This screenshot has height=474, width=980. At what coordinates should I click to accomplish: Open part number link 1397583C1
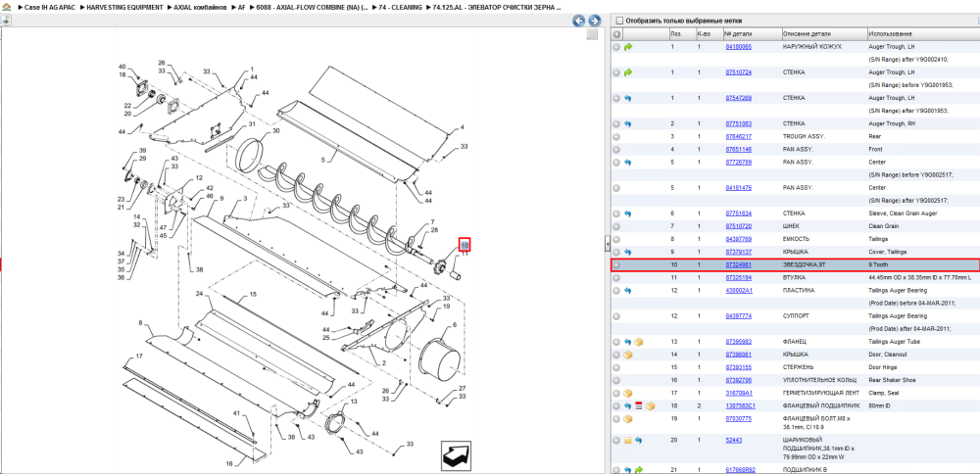coord(740,405)
